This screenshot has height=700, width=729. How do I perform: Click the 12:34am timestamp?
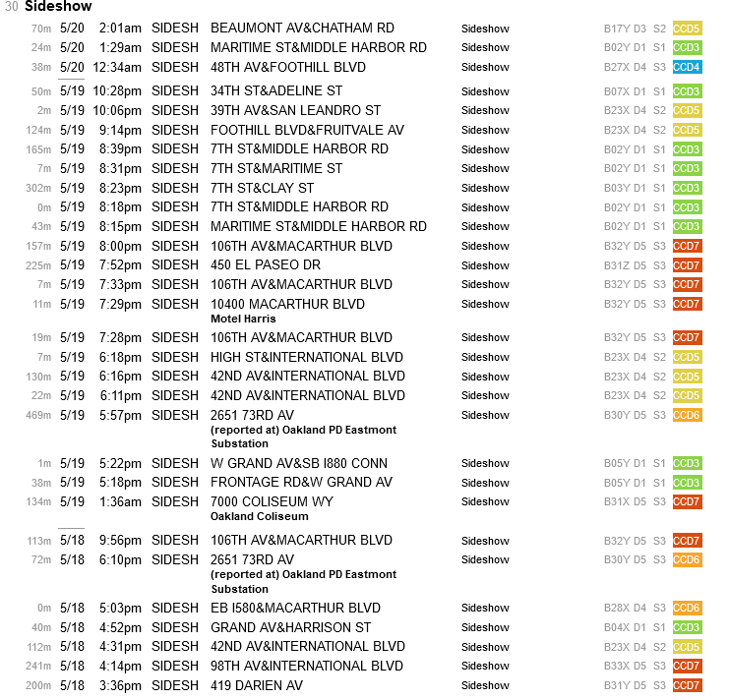point(117,68)
